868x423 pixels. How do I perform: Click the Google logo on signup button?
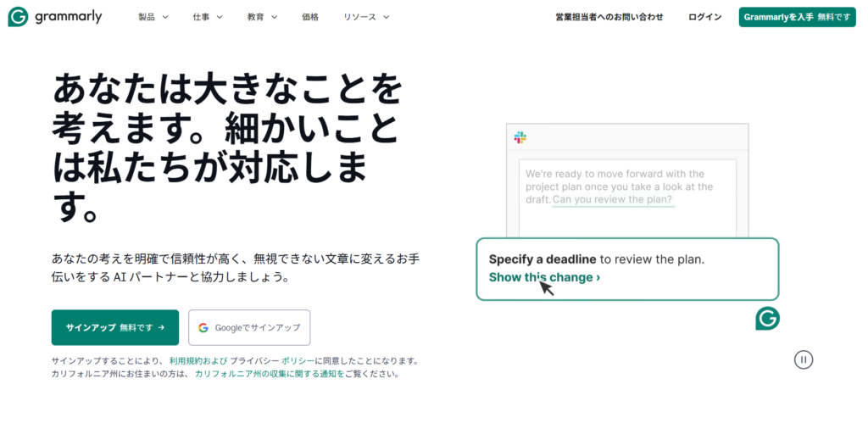(203, 328)
